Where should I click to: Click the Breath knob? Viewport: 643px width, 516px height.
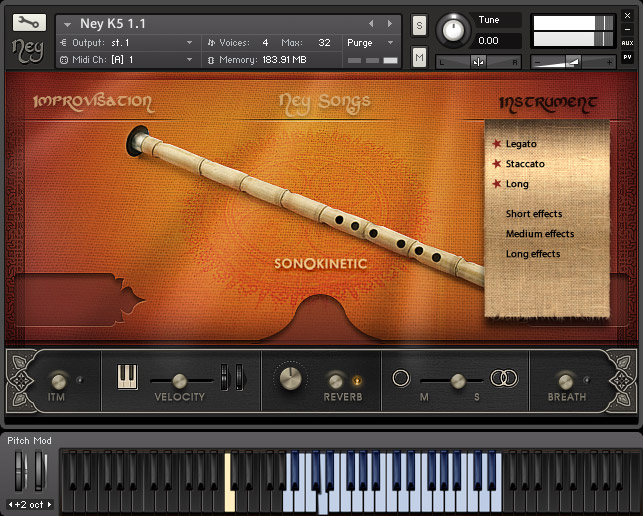click(565, 381)
